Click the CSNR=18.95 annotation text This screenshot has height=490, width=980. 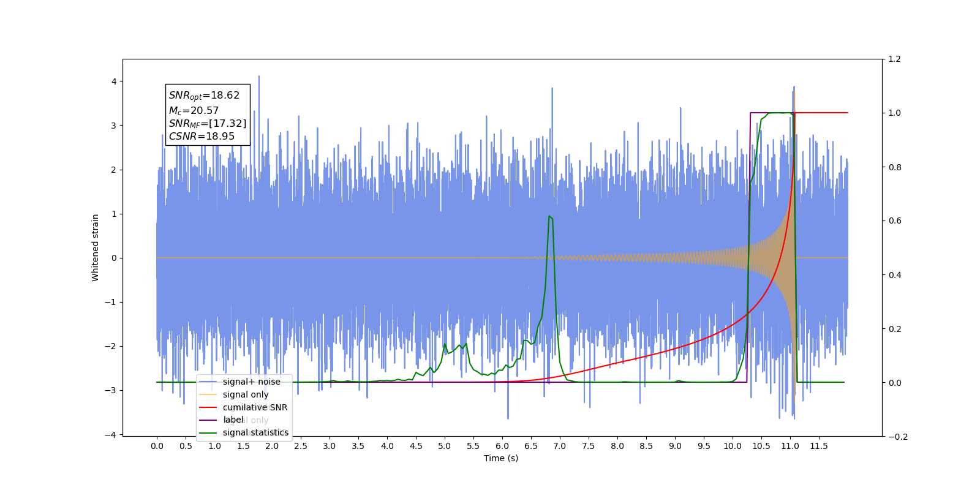202,137
